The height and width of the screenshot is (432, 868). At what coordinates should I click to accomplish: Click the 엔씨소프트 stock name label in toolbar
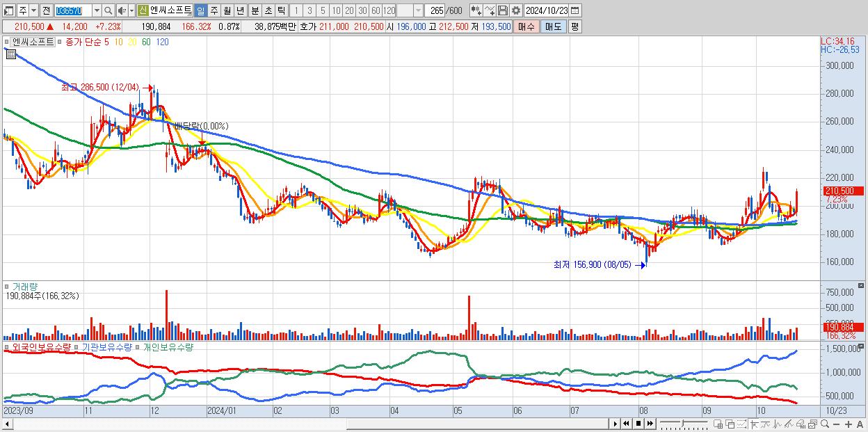pos(171,10)
